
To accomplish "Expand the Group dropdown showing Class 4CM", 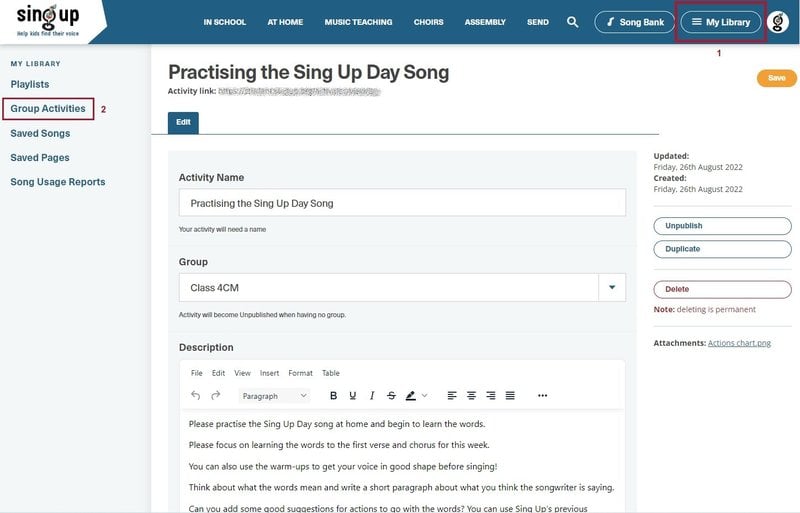I will coord(611,288).
